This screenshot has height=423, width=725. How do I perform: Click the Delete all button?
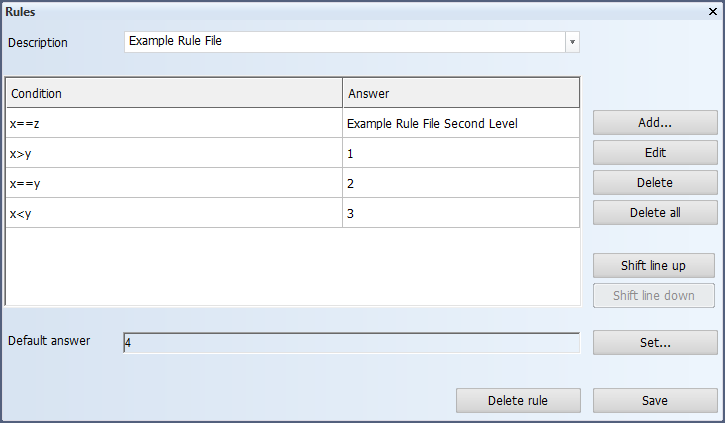coord(655,213)
